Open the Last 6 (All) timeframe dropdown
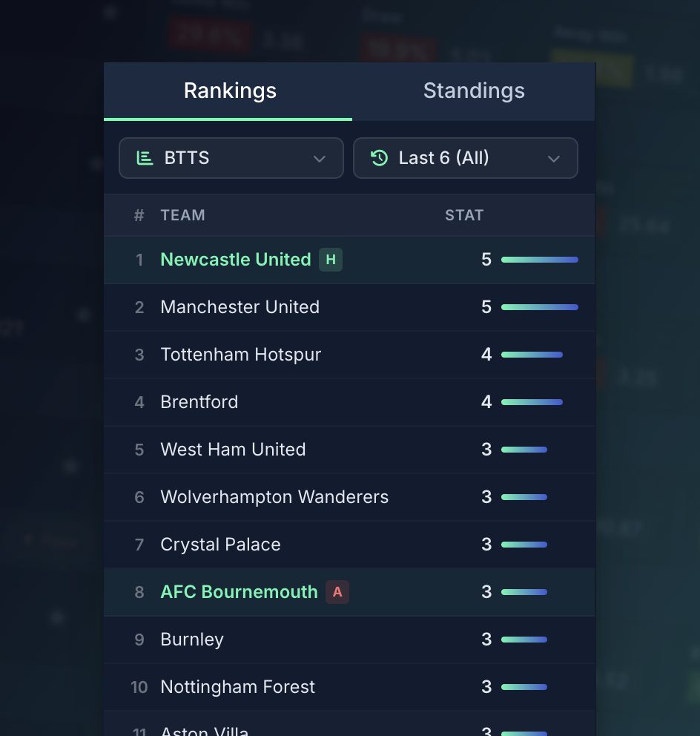This screenshot has height=736, width=700. click(465, 158)
